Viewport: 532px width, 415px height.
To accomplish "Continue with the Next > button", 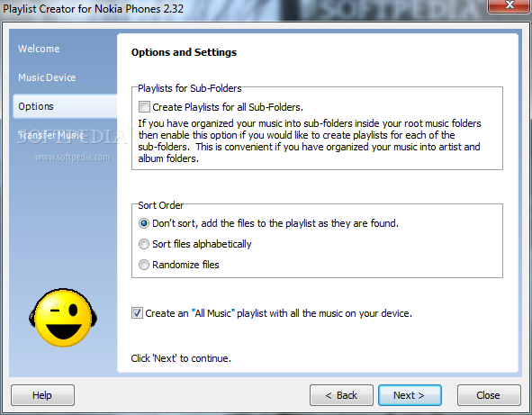I will [x=410, y=395].
